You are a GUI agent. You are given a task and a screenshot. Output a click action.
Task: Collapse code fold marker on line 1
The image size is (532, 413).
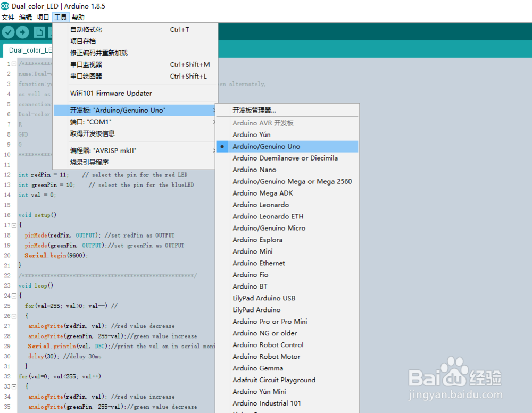(x=14, y=64)
